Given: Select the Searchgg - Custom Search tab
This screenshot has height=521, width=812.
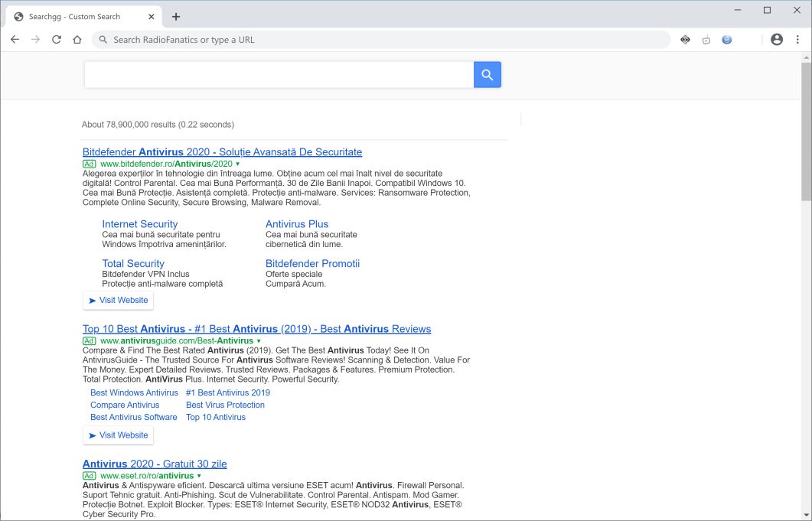Looking at the screenshot, I should [x=77, y=17].
